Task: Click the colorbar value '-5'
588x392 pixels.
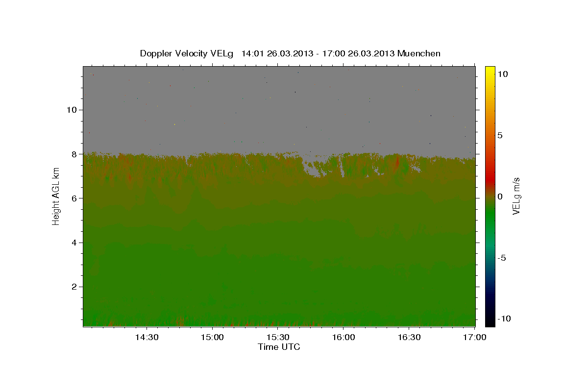Action: click(x=502, y=258)
